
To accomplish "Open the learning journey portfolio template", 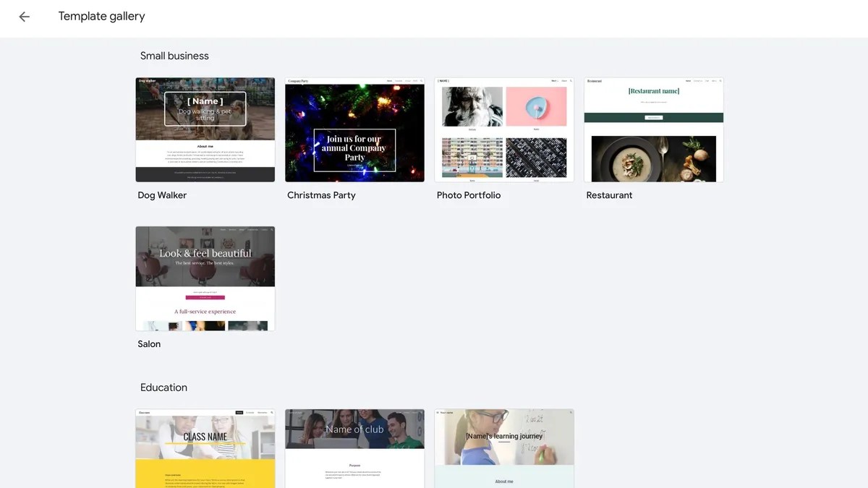I will pos(504,448).
